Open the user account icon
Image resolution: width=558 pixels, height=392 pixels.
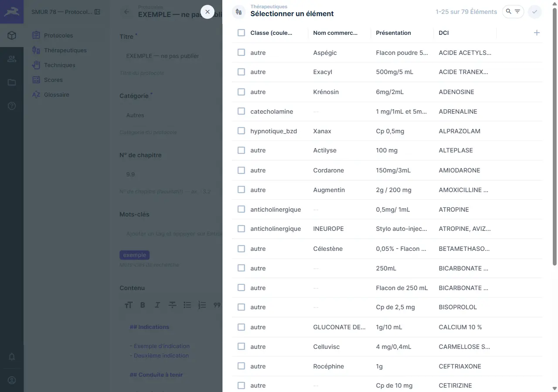(12, 380)
